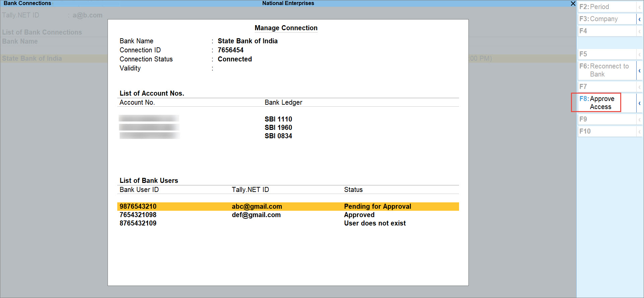Expand the chevron beside F3: Company
Viewport: 644px width, 298px height.
pyautogui.click(x=639, y=19)
